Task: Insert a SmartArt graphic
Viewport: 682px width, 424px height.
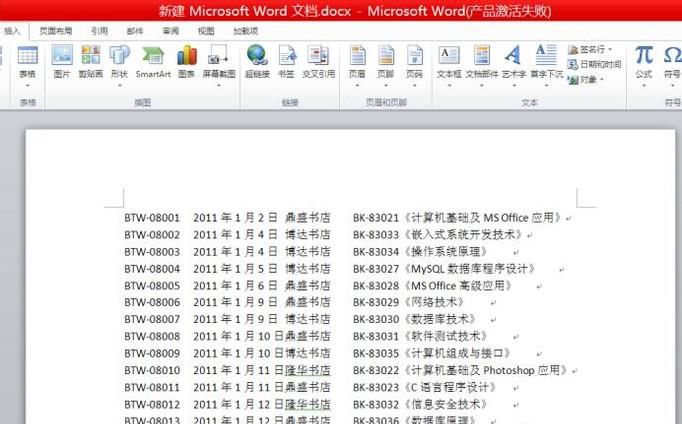Action: [x=153, y=62]
